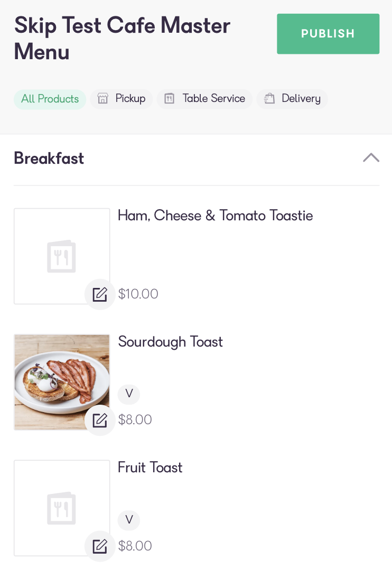
Task: Click the menu icon in Table Service filter
Action: [x=170, y=99]
